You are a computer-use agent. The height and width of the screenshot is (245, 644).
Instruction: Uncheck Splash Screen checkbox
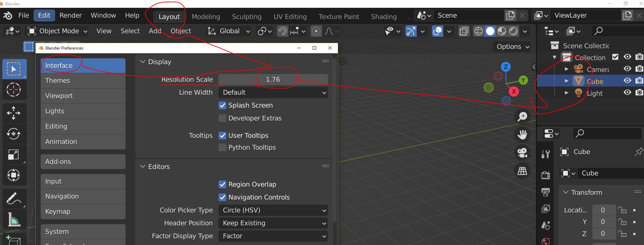tap(223, 106)
